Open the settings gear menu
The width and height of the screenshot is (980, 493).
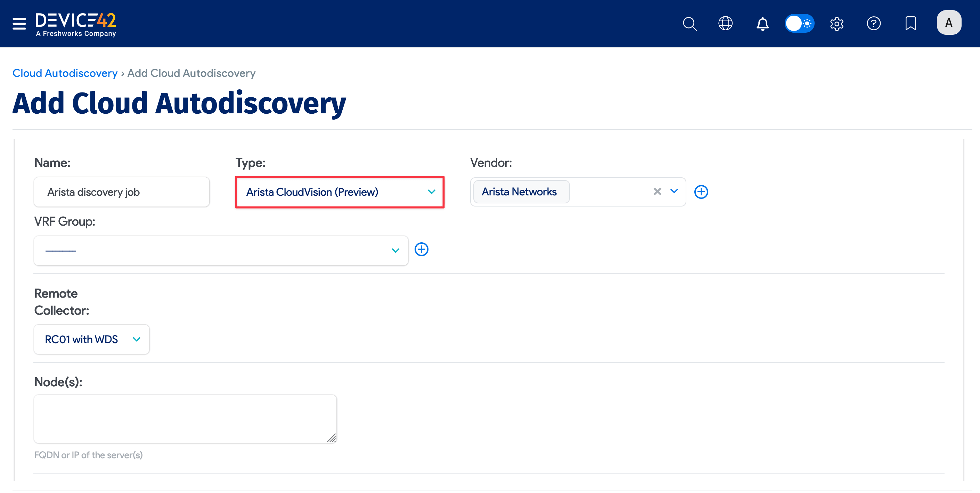pyautogui.click(x=837, y=24)
